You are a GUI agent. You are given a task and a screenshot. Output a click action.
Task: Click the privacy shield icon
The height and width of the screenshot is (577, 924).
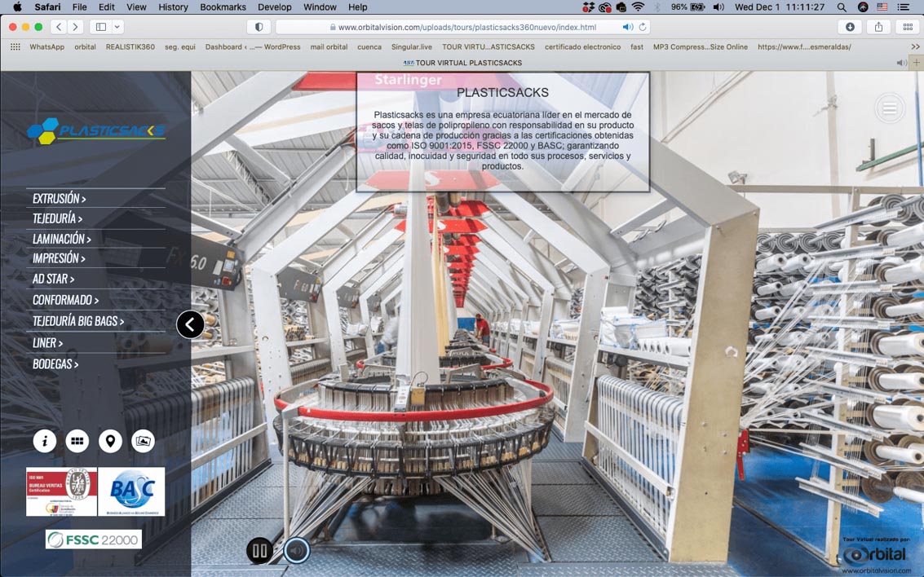click(259, 27)
